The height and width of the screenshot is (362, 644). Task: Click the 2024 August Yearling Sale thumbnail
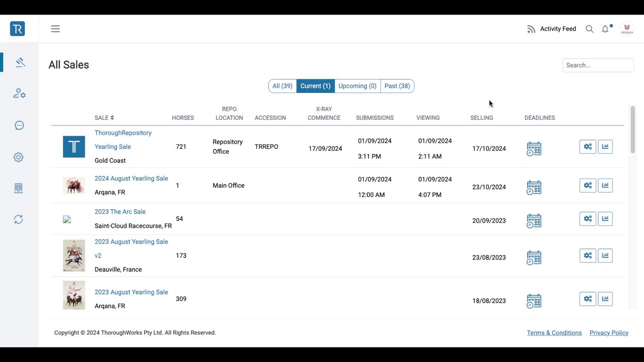(x=74, y=186)
